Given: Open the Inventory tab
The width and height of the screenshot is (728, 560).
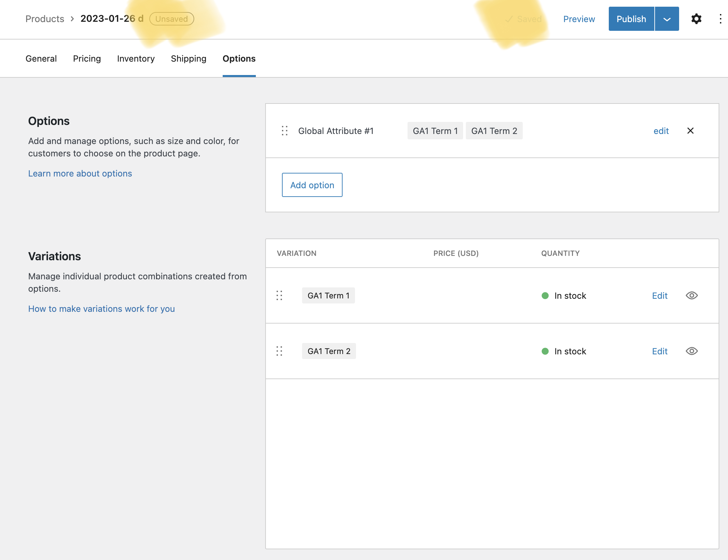Looking at the screenshot, I should click(x=136, y=59).
